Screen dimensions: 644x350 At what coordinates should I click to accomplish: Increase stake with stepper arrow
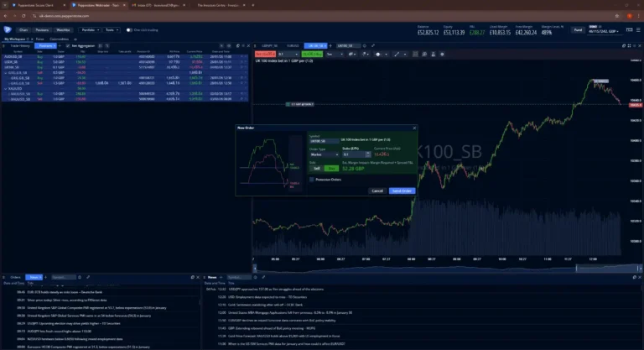[x=368, y=153]
